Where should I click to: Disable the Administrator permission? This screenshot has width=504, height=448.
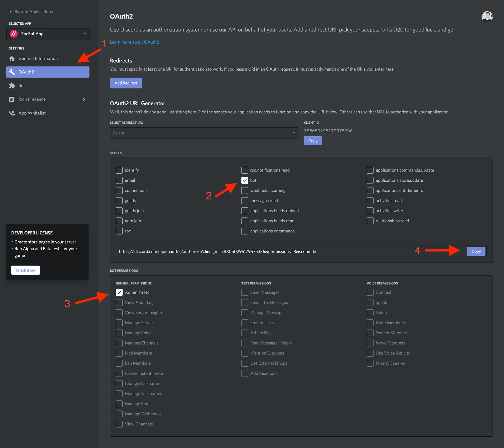[119, 292]
